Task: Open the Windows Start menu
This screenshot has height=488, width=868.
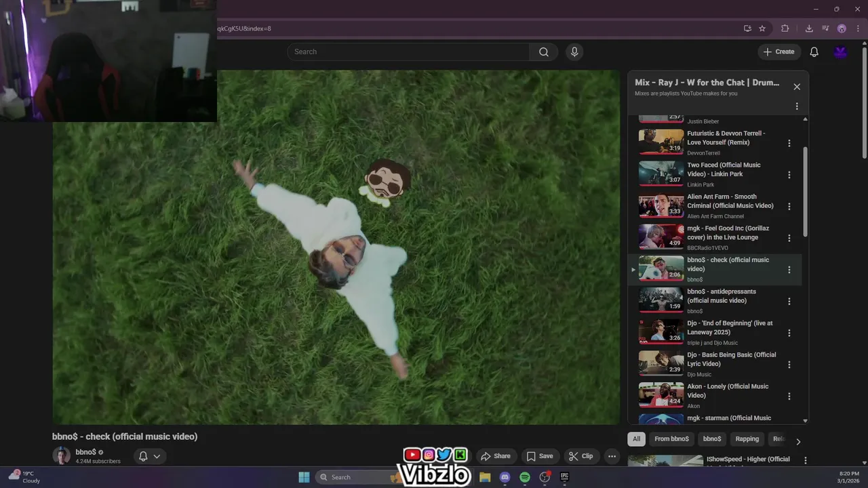Action: [x=304, y=477]
